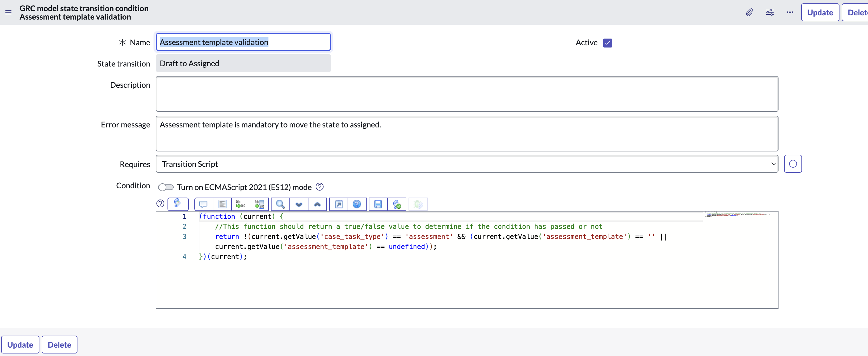Open search in the script editor
868x356 pixels.
coord(280,204)
